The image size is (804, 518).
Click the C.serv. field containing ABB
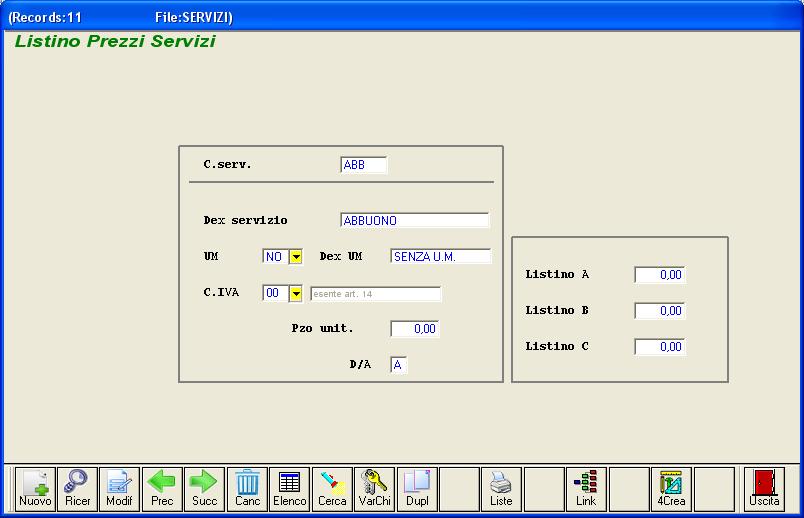click(x=364, y=165)
